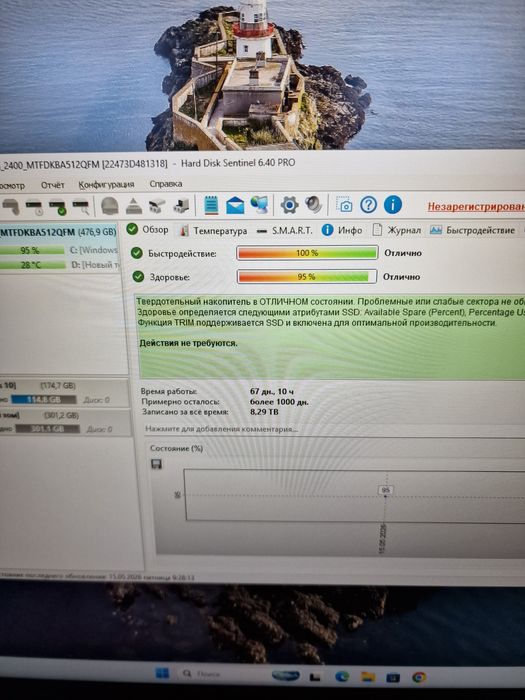Viewport: 525px width, 700px height.
Task: Click the speaker sound icon in toolbar
Action: [x=313, y=204]
